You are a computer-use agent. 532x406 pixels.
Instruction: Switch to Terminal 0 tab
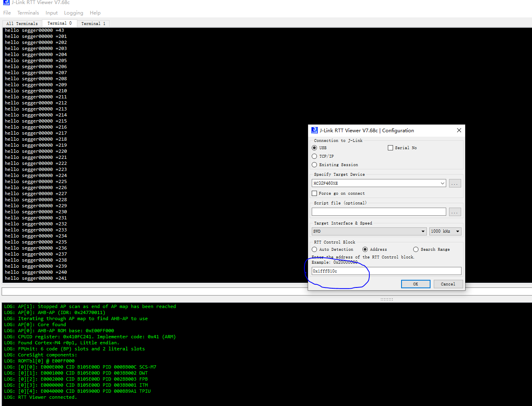[60, 23]
